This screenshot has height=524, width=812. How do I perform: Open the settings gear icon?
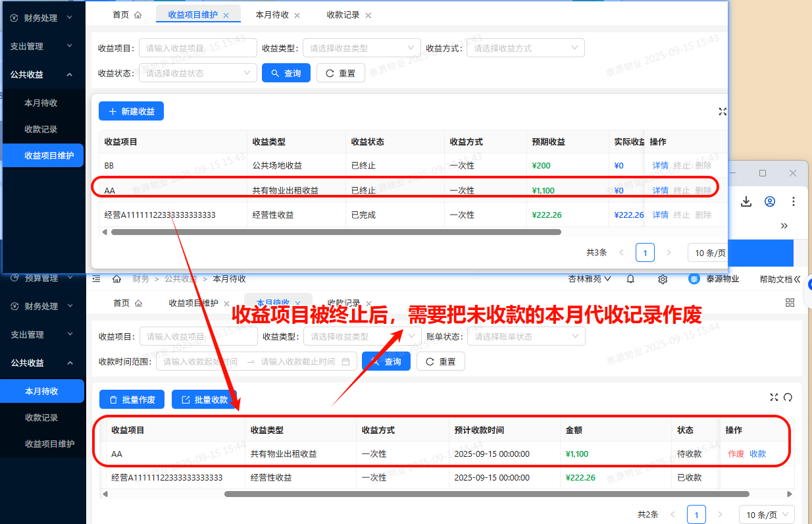click(663, 278)
